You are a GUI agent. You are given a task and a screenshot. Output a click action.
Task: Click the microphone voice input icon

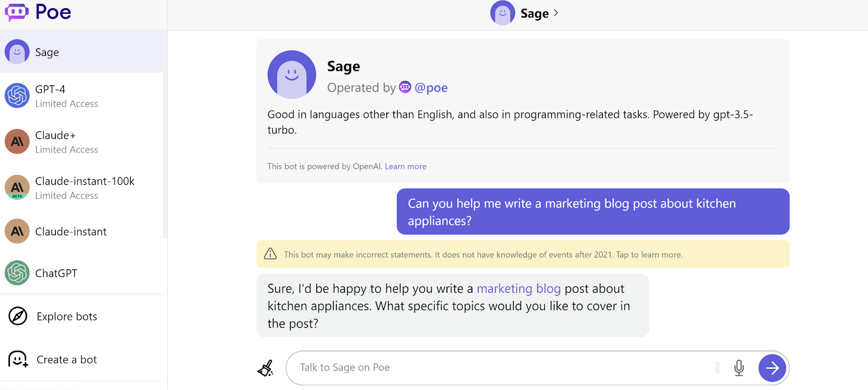(x=738, y=368)
